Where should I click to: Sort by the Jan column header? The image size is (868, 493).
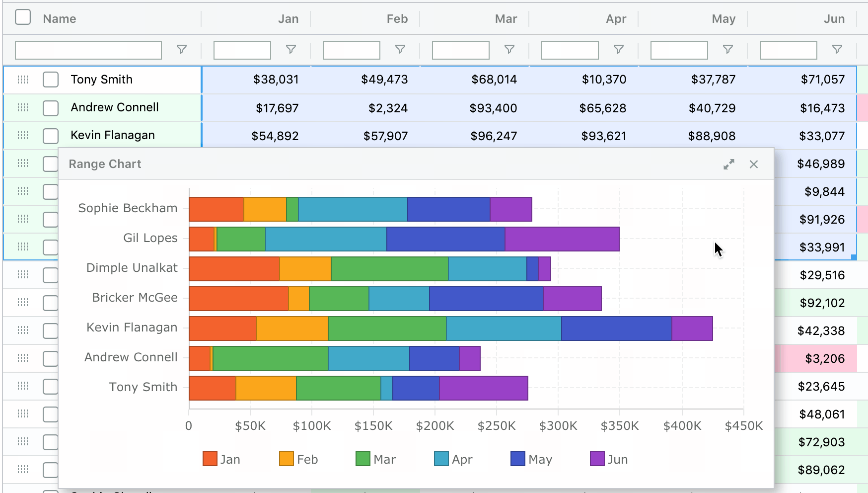click(288, 19)
